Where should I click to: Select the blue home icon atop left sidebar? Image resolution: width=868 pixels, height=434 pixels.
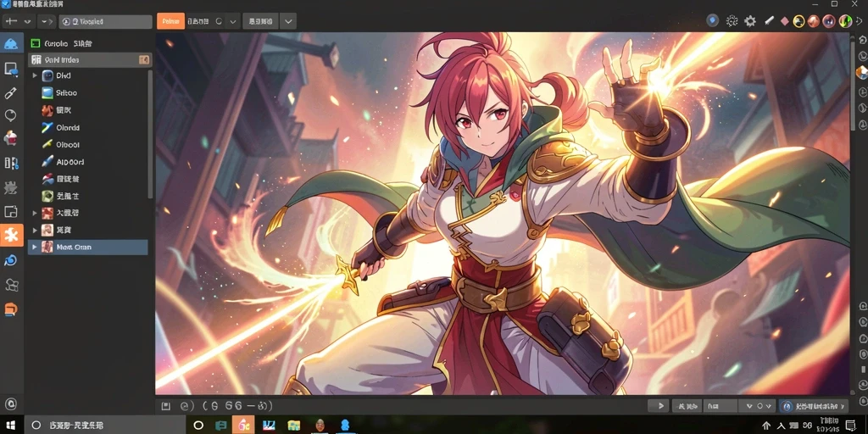(x=12, y=44)
